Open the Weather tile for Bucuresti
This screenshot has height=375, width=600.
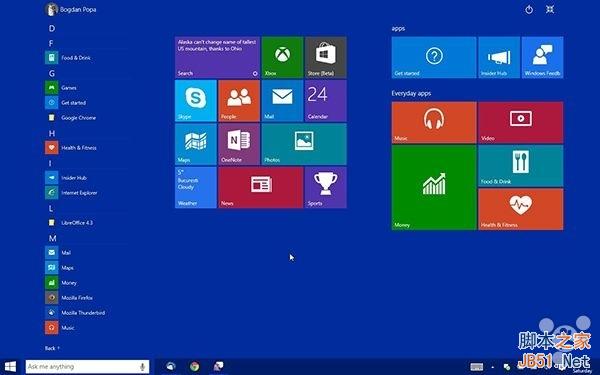(196, 187)
